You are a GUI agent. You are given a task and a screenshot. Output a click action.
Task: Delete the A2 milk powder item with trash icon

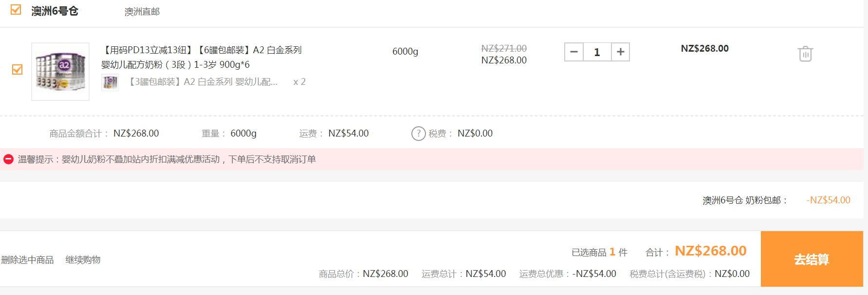(x=805, y=54)
